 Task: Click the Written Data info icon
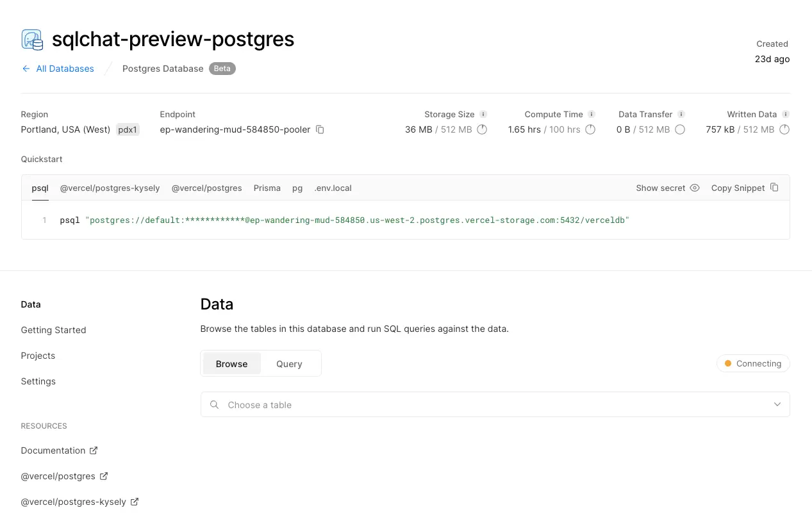785,114
